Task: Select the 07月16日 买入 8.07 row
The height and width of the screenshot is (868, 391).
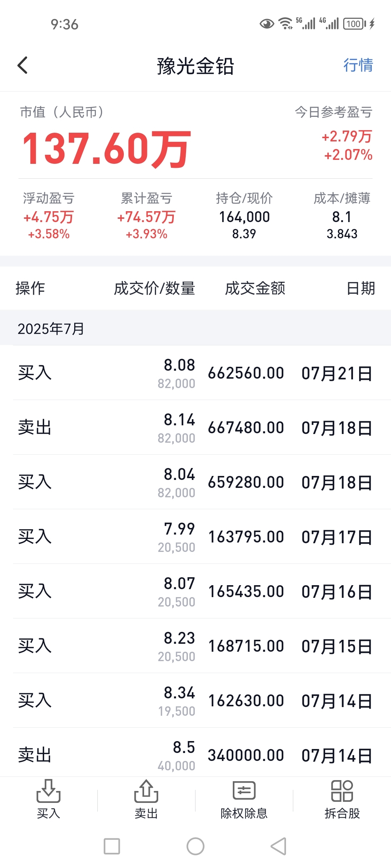Action: [195, 591]
